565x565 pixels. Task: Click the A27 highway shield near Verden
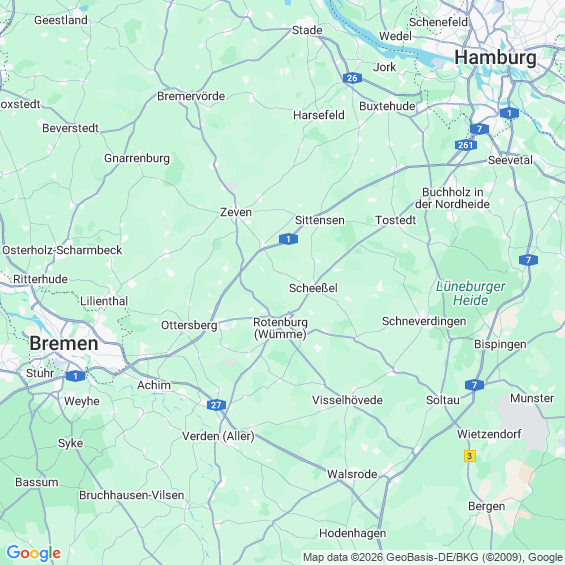[216, 405]
